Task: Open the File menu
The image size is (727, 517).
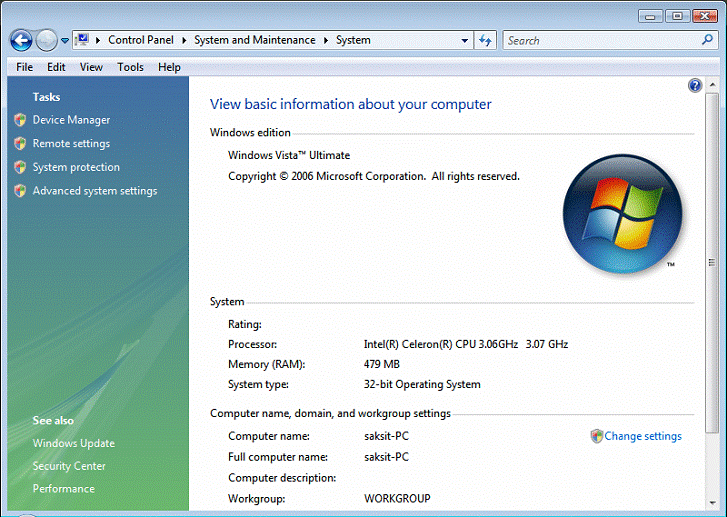Action: coord(24,67)
